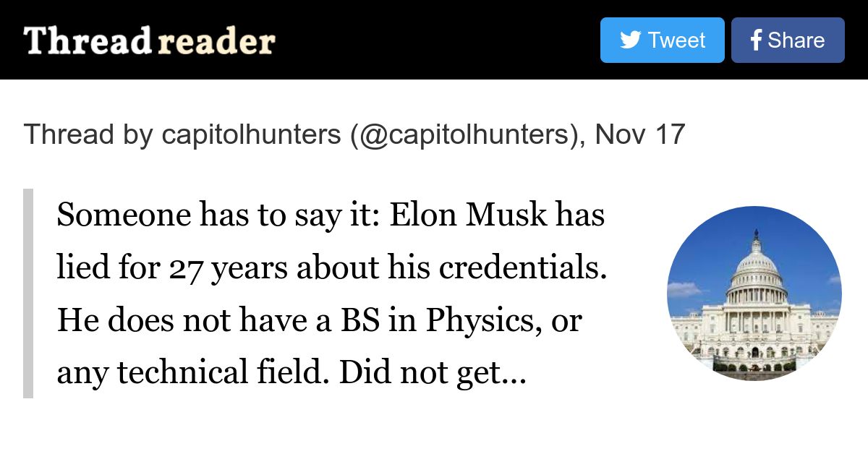This screenshot has width=868, height=454.
Task: Open the Thread reader logo homepage
Action: pos(149,41)
